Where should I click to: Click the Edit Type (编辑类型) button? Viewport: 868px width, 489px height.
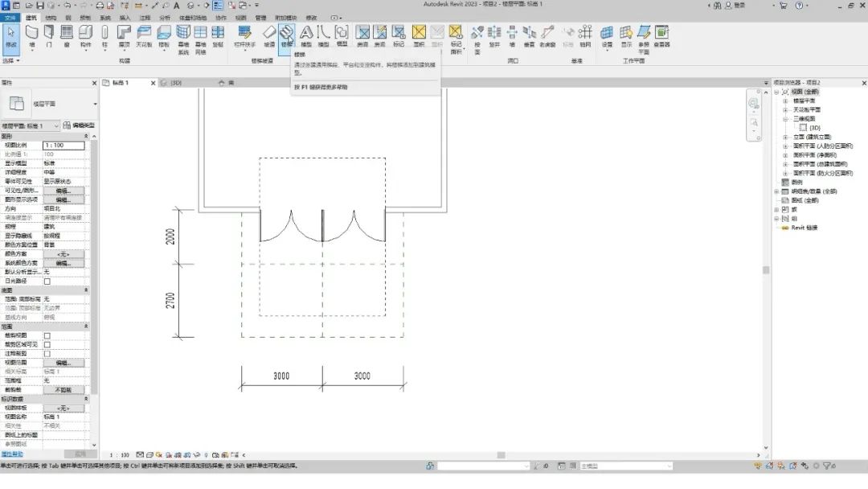click(79, 125)
